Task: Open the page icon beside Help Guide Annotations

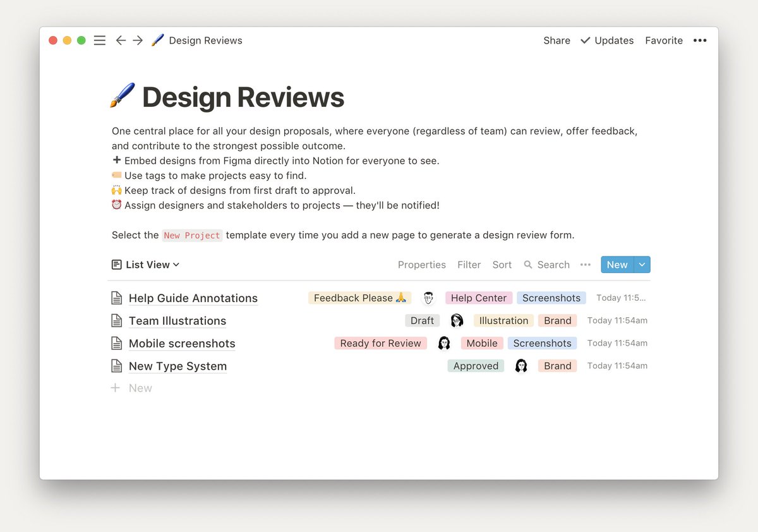Action: pos(116,297)
